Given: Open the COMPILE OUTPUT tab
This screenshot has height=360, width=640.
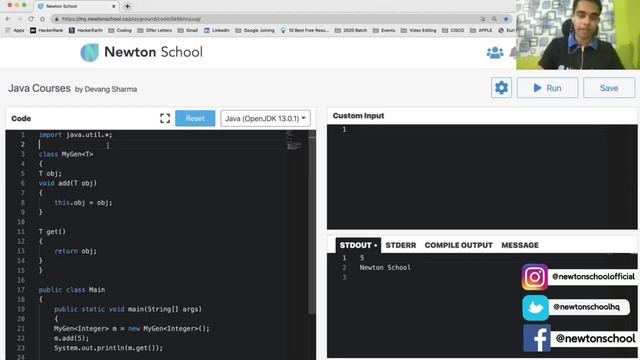Looking at the screenshot, I should point(458,245).
